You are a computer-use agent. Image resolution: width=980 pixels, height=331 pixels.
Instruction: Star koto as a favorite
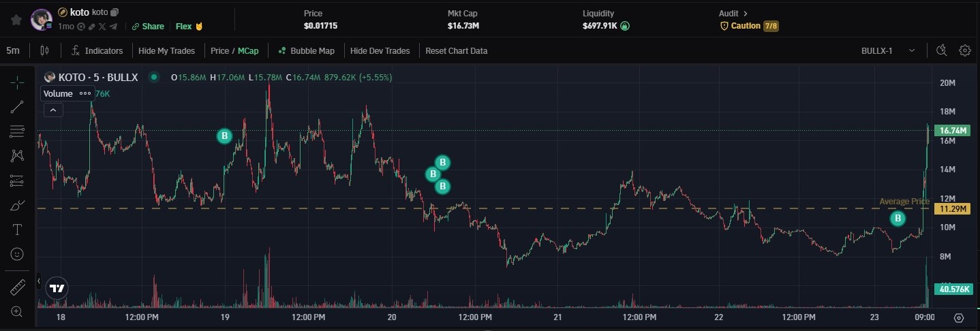16,20
